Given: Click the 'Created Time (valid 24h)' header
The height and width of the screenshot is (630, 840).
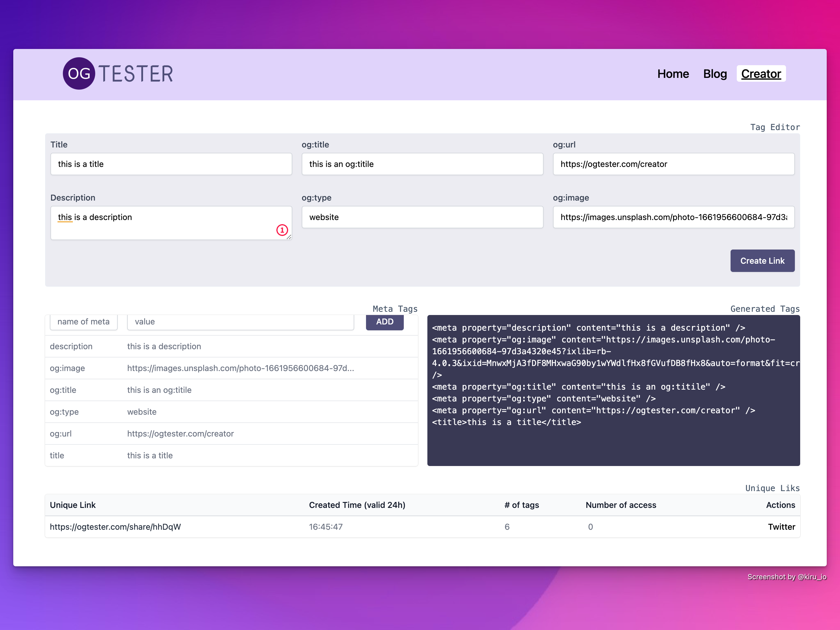Looking at the screenshot, I should [x=357, y=505].
